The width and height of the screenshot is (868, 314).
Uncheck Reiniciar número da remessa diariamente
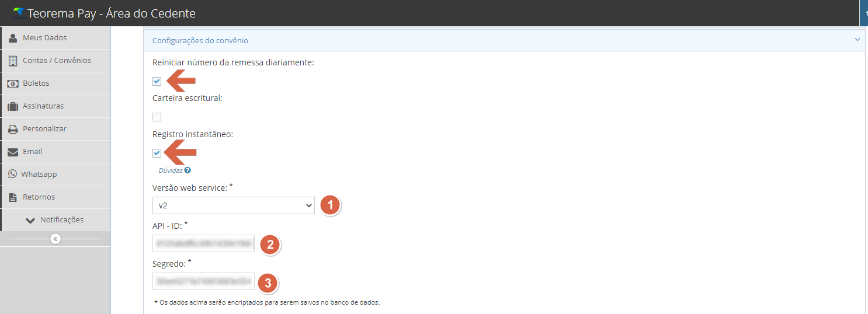pos(157,81)
